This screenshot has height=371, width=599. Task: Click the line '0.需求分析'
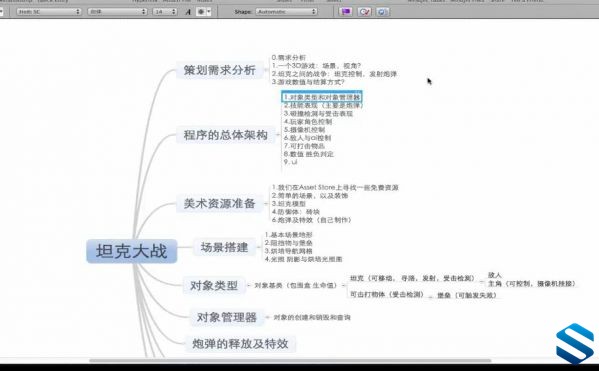tap(289, 58)
